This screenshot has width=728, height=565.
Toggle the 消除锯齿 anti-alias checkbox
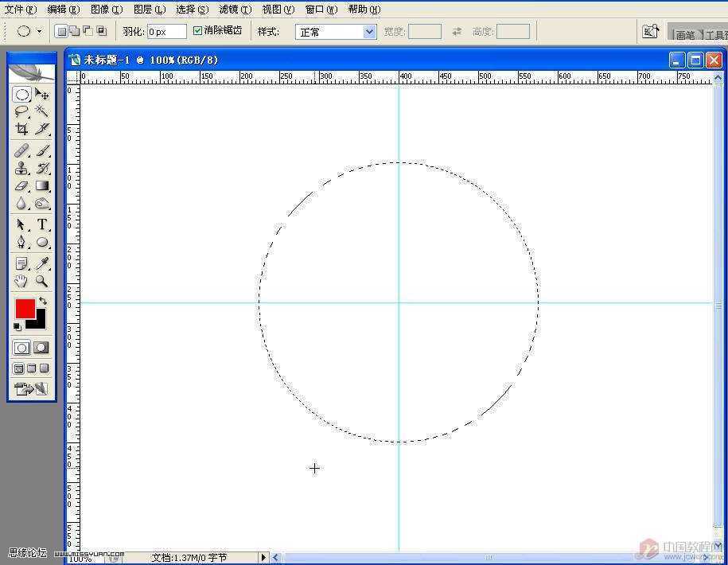(198, 31)
